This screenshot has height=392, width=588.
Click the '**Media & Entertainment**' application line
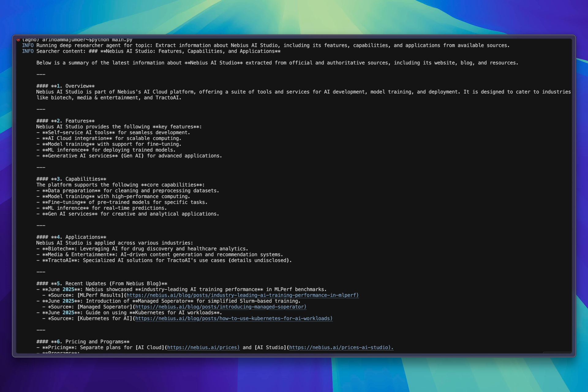tap(160, 255)
